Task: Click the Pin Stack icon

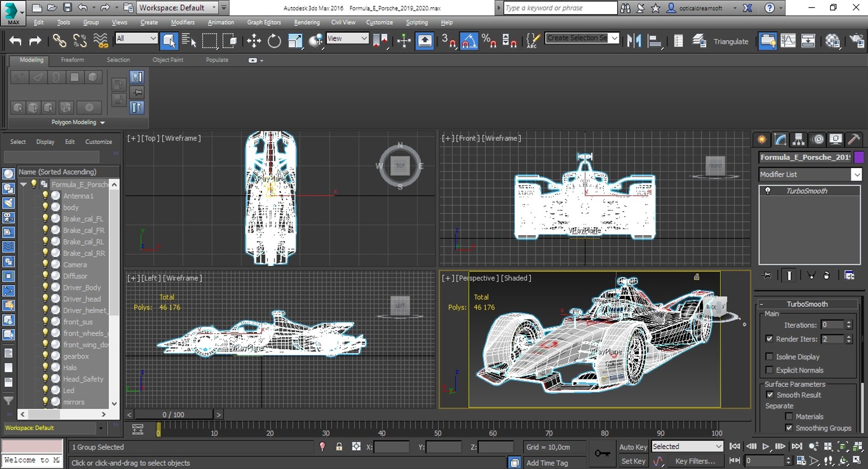Action: pos(766,275)
